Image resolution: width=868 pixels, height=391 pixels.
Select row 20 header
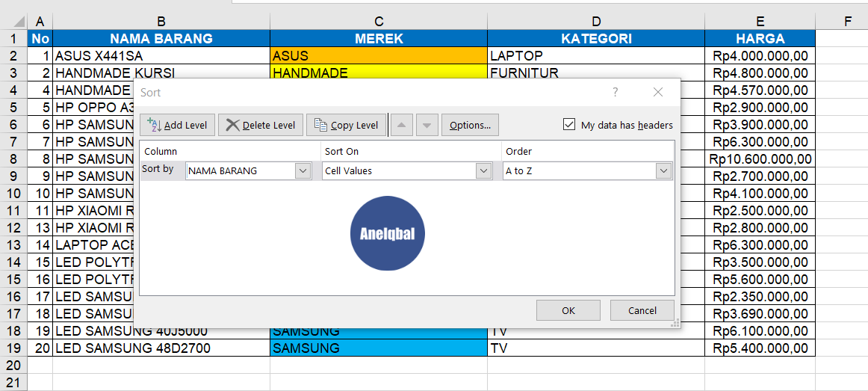click(13, 366)
